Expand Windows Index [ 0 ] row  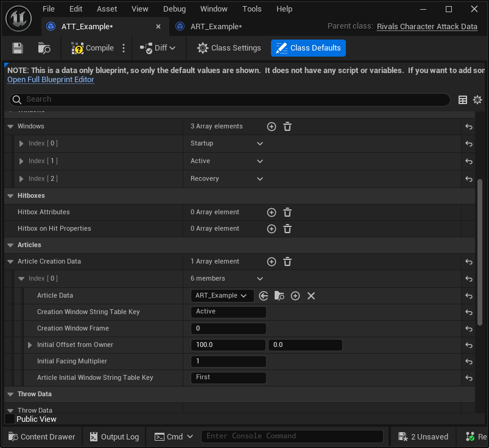click(21, 144)
